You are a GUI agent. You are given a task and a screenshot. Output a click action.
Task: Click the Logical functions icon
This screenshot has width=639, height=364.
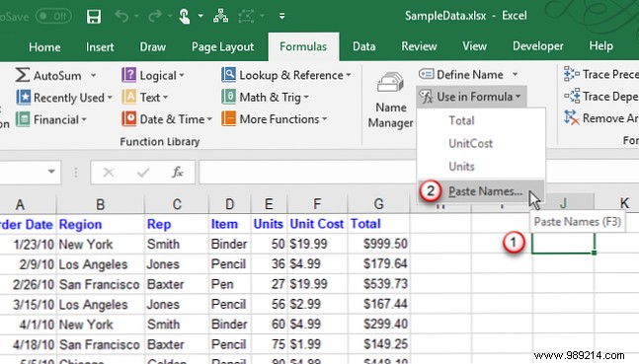[x=128, y=75]
